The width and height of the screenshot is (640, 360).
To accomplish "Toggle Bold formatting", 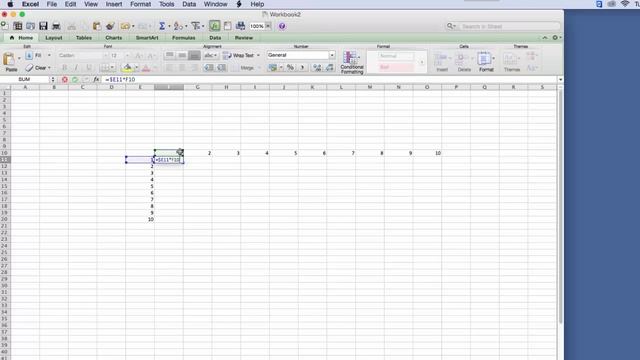I will pos(64,68).
